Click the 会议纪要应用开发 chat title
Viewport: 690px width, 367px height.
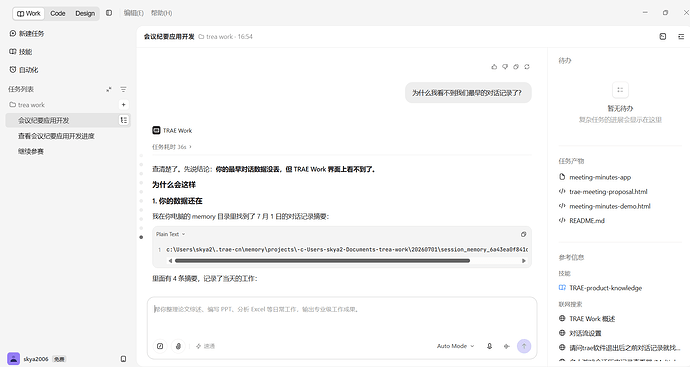pos(169,37)
